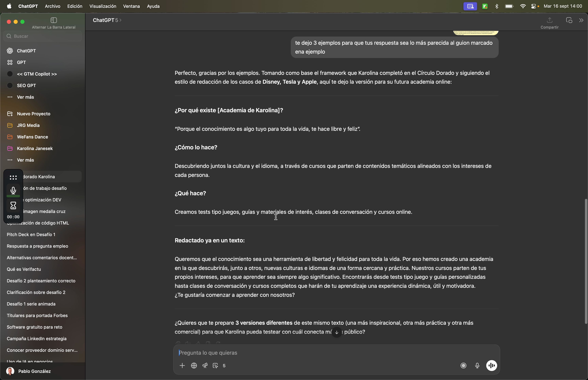Click the date and time Mar 16 sept 14:00

[563, 6]
